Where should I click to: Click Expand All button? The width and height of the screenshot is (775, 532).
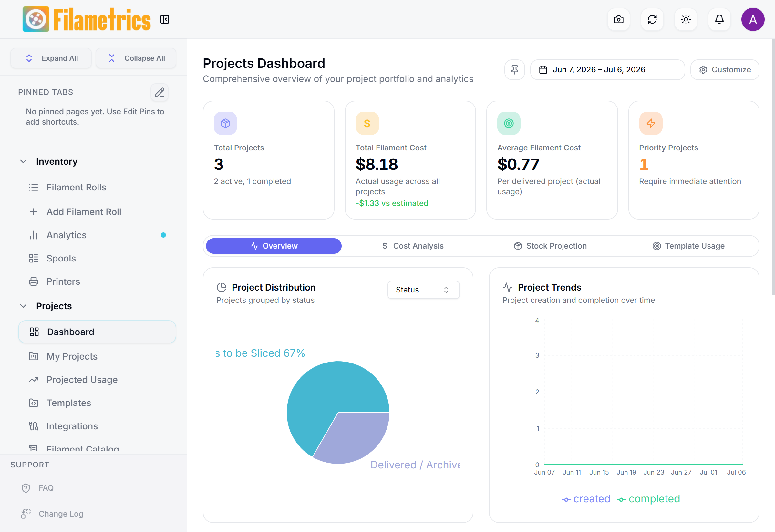[x=51, y=58]
